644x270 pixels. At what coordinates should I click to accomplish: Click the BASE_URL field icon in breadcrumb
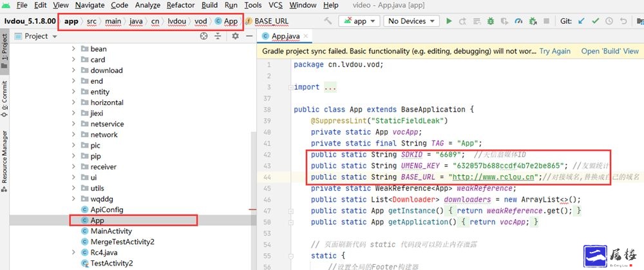tap(248, 21)
